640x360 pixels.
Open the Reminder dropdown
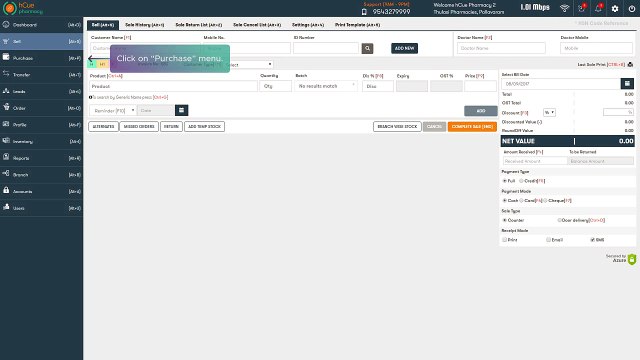click(x=113, y=110)
